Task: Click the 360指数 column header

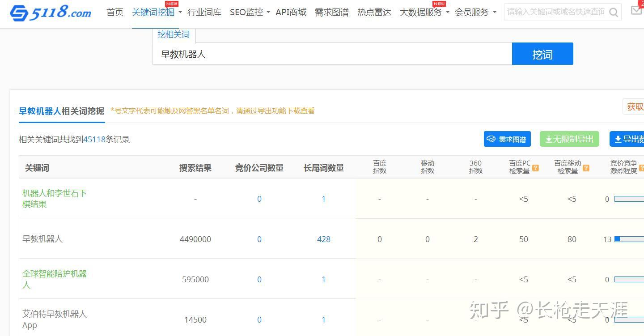Action: pyautogui.click(x=476, y=167)
